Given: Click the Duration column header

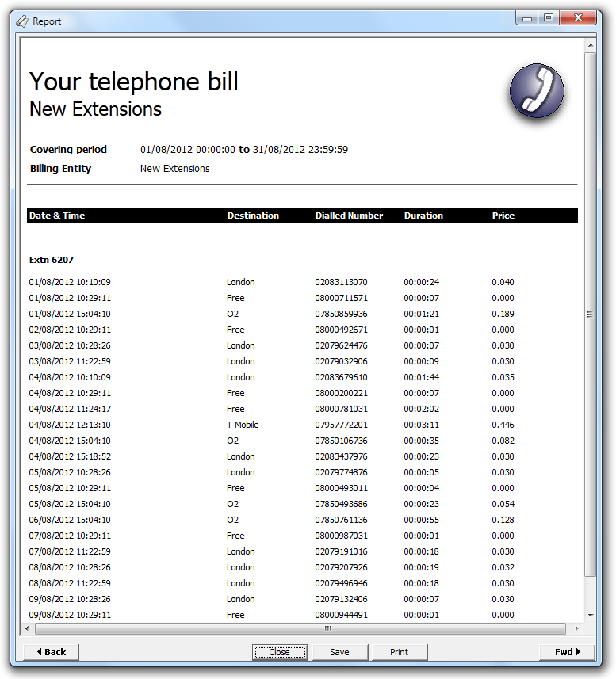Looking at the screenshot, I should (423, 216).
